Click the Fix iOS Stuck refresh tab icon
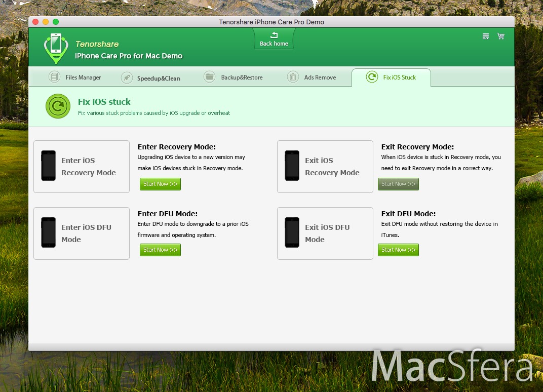 (372, 77)
